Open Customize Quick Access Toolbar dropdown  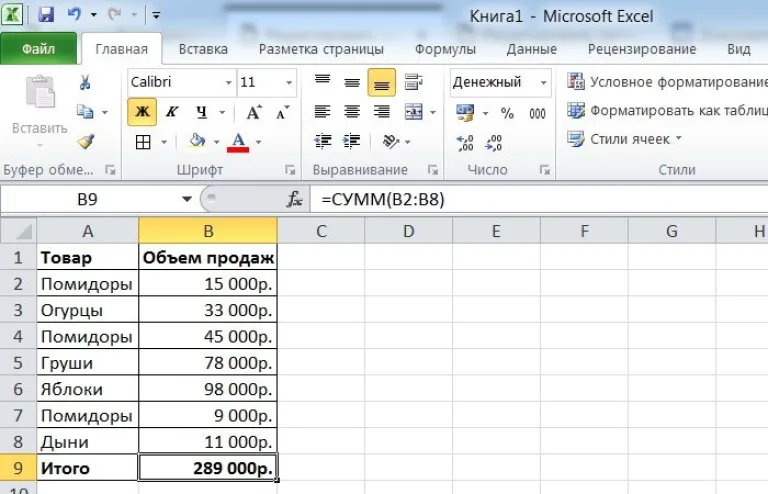coord(156,15)
